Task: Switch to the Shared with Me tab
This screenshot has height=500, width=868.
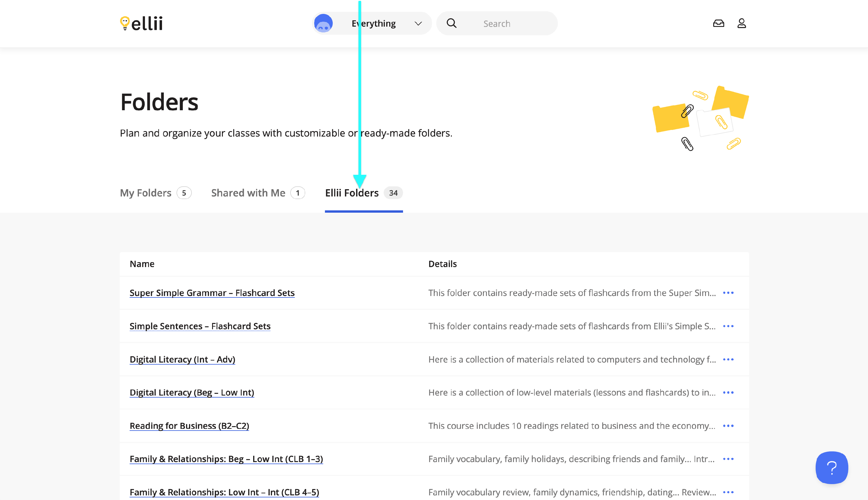Action: [x=248, y=193]
